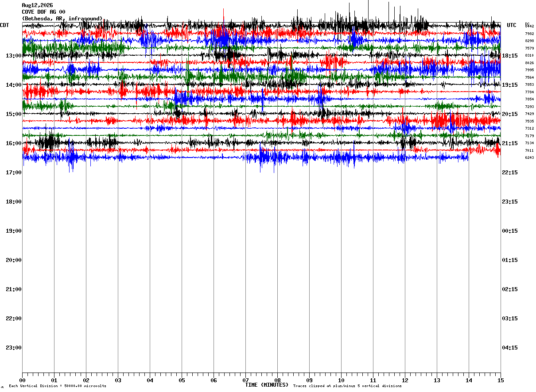Click the 21:00 CDT time label
The image size is (536, 392).
click(14, 289)
